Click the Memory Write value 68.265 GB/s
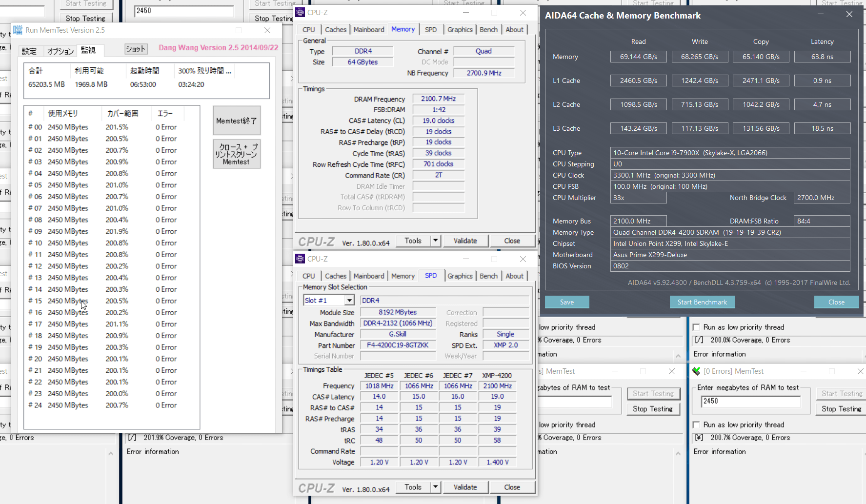The width and height of the screenshot is (866, 504). coord(700,57)
